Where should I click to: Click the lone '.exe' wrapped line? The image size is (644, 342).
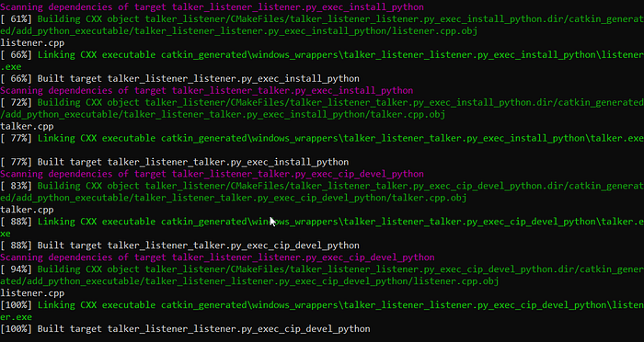(x=11, y=66)
